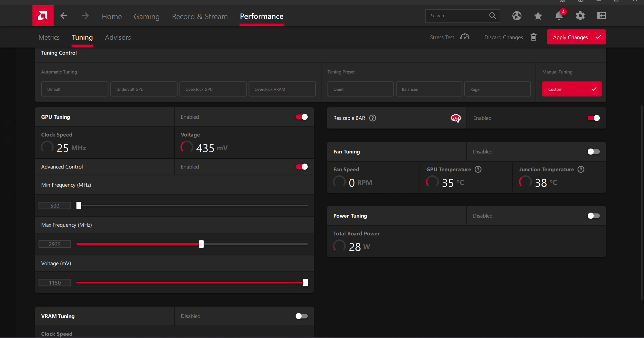
Task: Click the Apply Changes button
Action: point(576,37)
